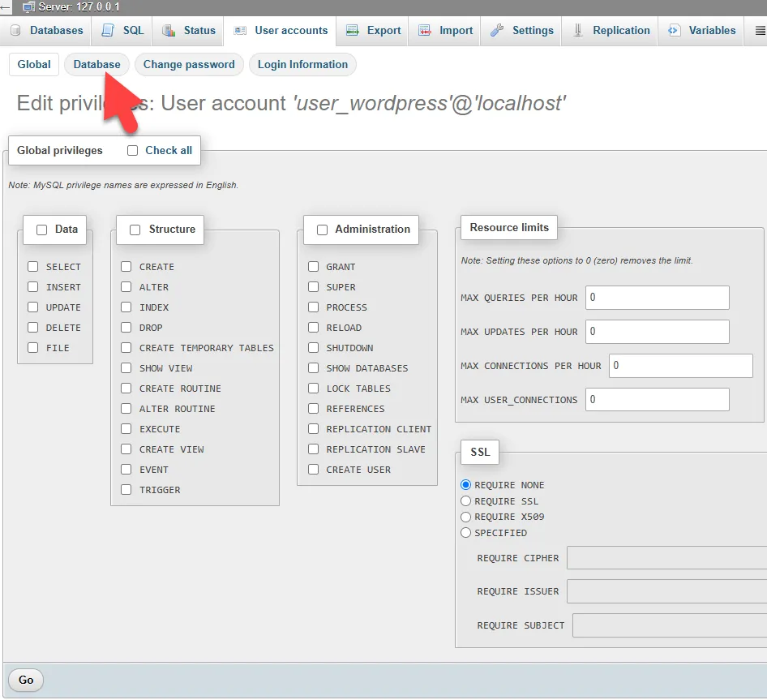Click the Export icon
The image size is (767, 700).
(x=352, y=30)
